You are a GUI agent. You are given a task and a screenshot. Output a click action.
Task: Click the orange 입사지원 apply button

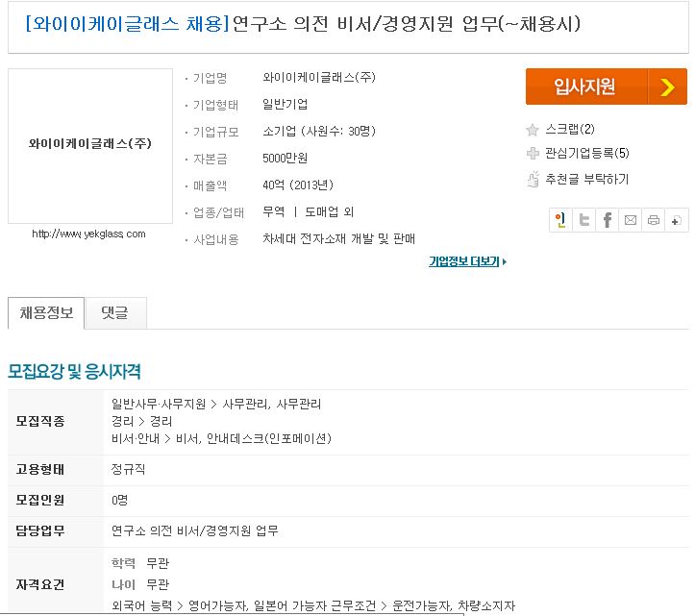pyautogui.click(x=606, y=86)
